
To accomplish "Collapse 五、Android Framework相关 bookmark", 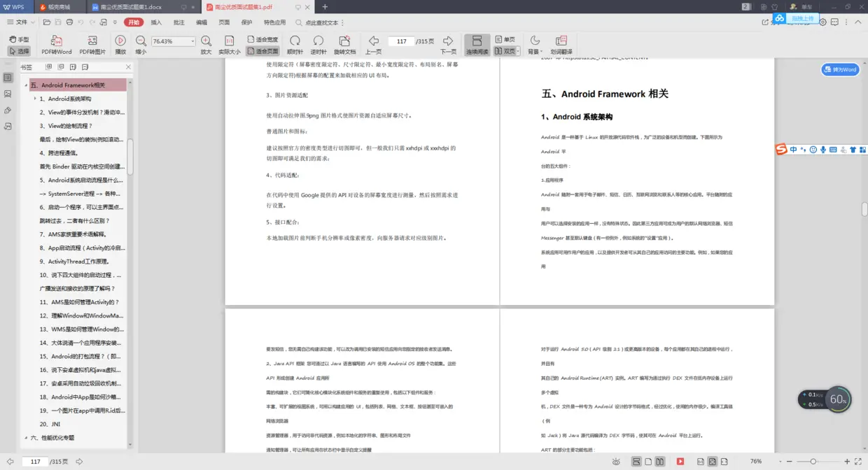I will [x=27, y=85].
